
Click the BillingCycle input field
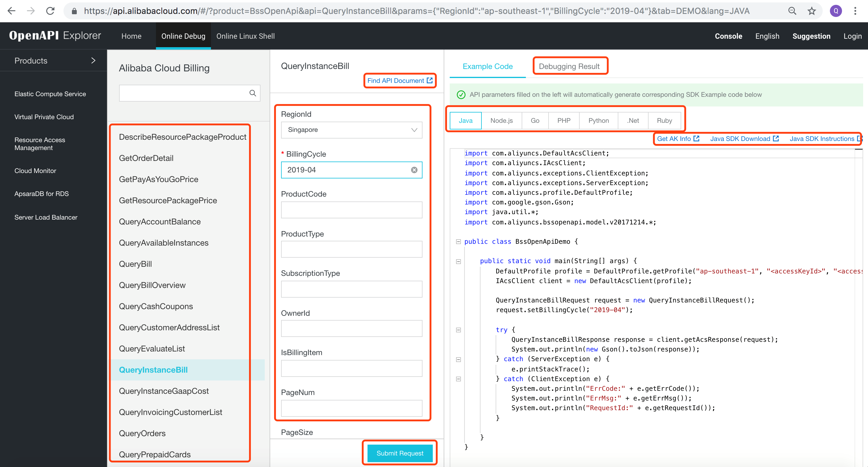(x=351, y=170)
